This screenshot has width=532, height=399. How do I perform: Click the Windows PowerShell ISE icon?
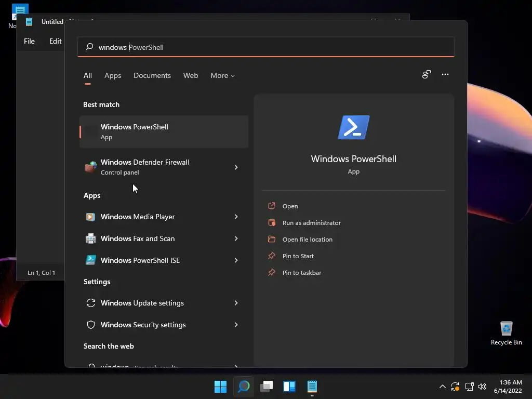(90, 260)
